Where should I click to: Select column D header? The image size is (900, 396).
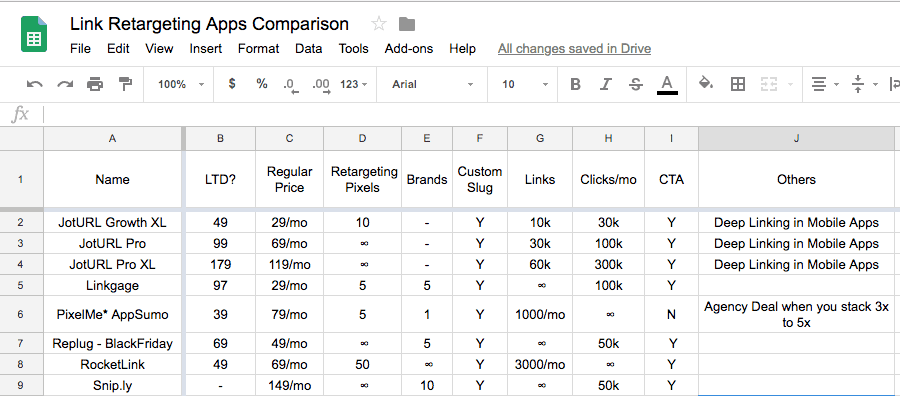click(362, 138)
